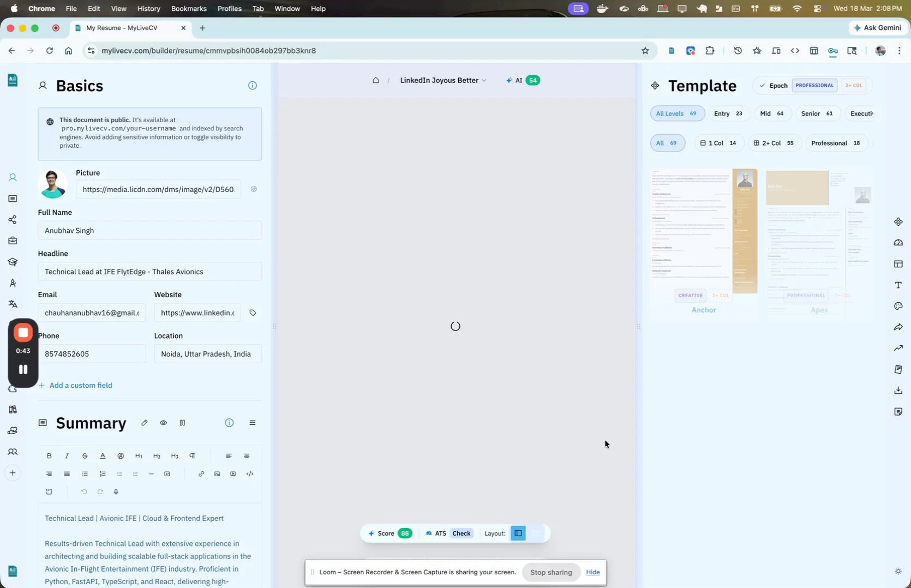Justify text in Summary editor
The height and width of the screenshot is (588, 911).
point(67,473)
